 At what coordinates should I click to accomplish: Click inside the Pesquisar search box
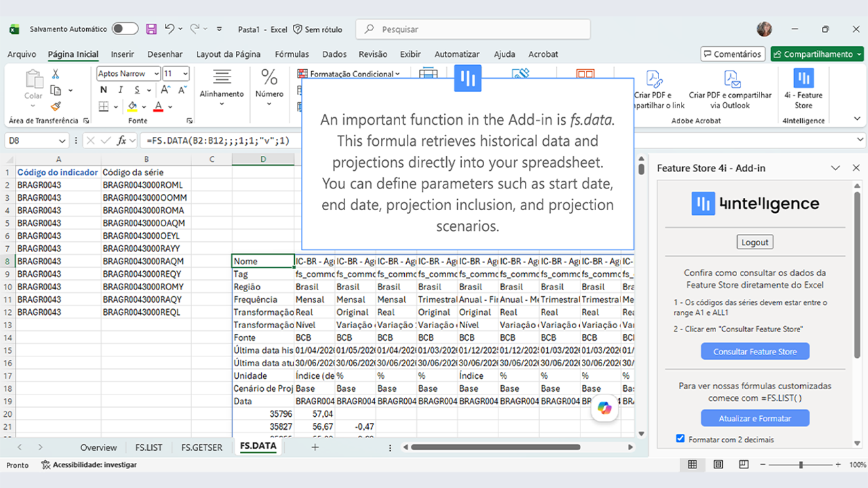(473, 29)
